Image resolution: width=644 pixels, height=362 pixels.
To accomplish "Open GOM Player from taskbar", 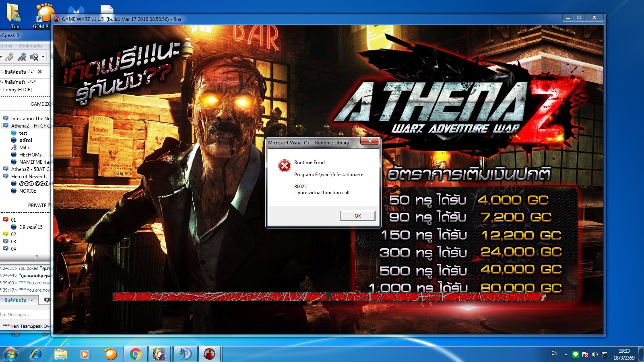I will 110,354.
